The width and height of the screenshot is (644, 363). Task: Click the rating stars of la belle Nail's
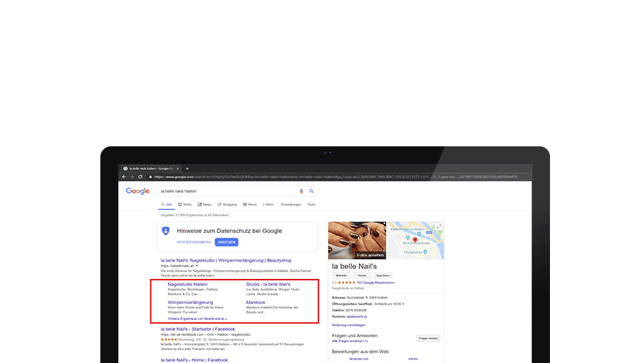coord(346,282)
